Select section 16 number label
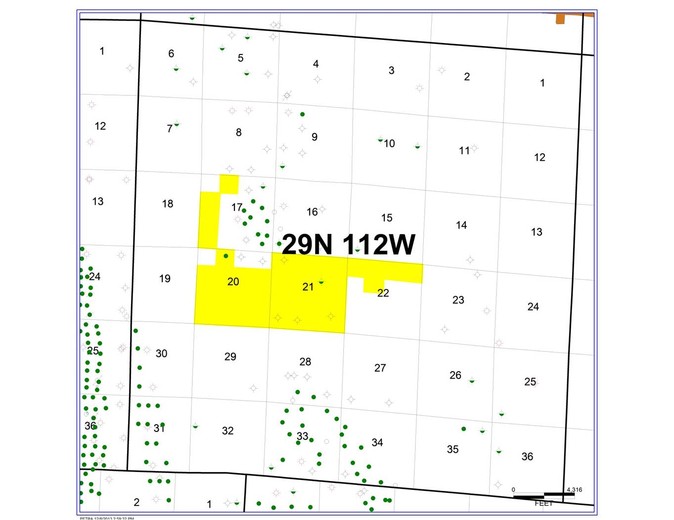The width and height of the screenshot is (674, 520). tap(312, 212)
